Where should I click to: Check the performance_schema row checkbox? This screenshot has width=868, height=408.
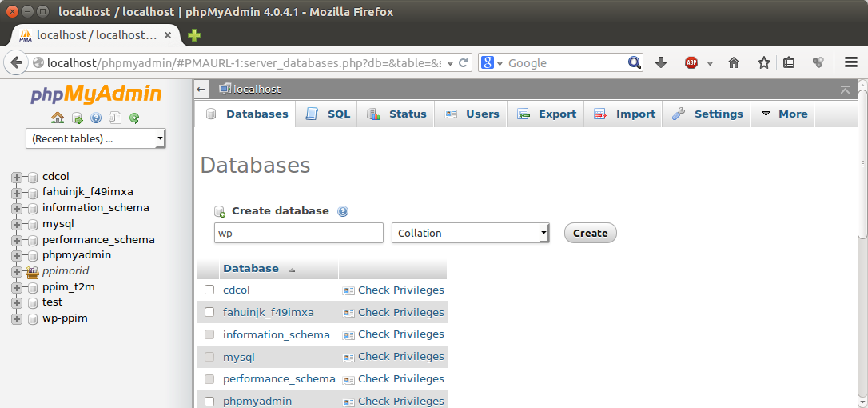point(209,378)
